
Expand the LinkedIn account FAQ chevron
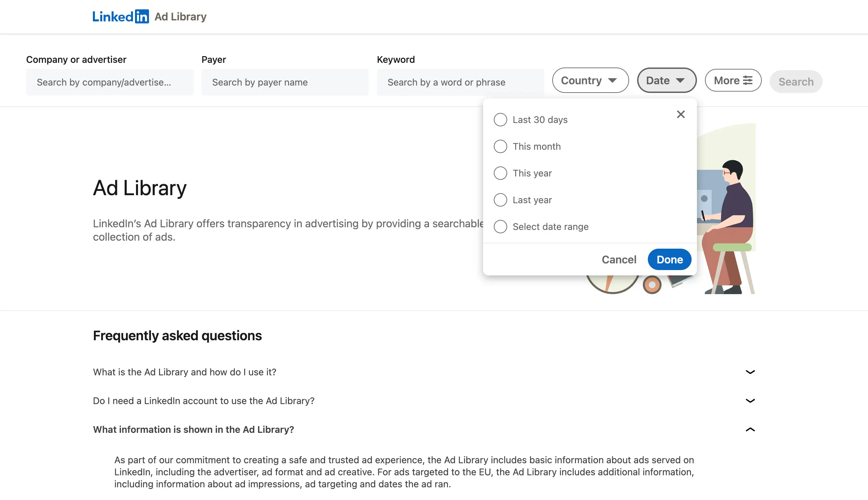(750, 401)
